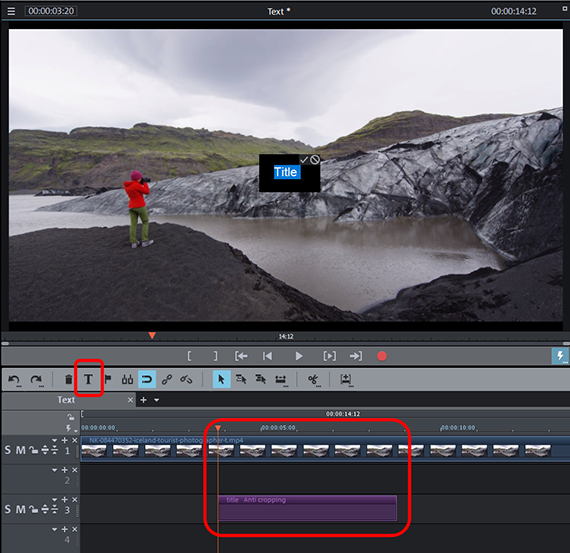Viewport: 570px width, 553px height.
Task: Group objects with chain link icon
Action: pyautogui.click(x=167, y=380)
